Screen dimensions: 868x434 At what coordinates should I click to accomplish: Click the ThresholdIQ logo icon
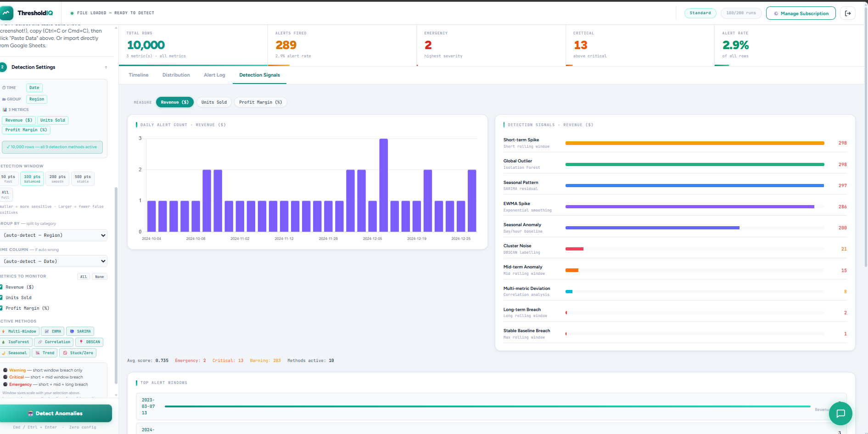tap(6, 12)
